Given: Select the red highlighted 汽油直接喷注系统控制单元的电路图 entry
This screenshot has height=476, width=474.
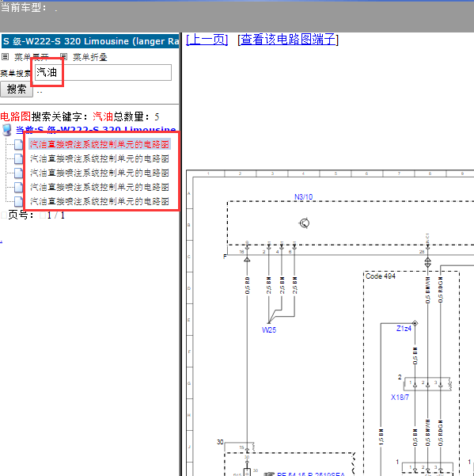Looking at the screenshot, I should pyautogui.click(x=100, y=144).
